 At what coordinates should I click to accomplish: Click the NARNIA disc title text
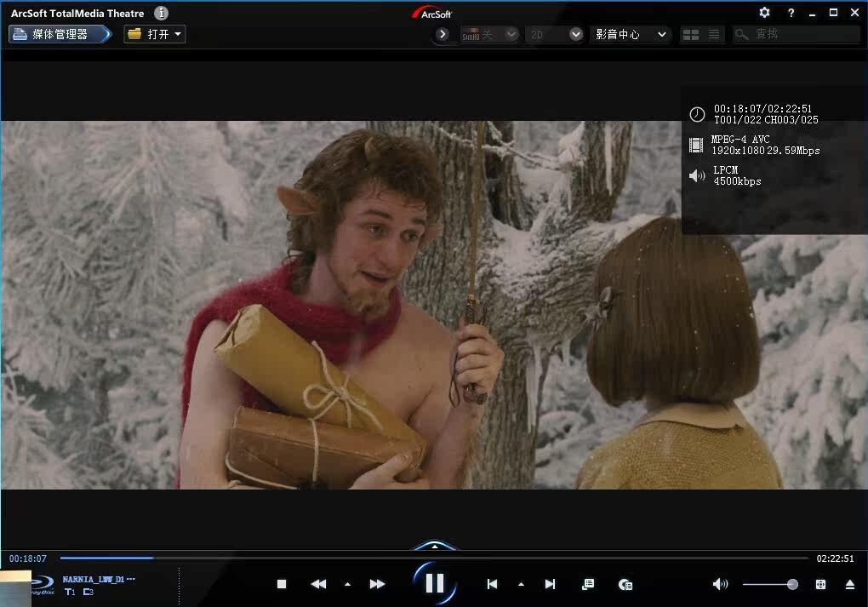point(99,579)
